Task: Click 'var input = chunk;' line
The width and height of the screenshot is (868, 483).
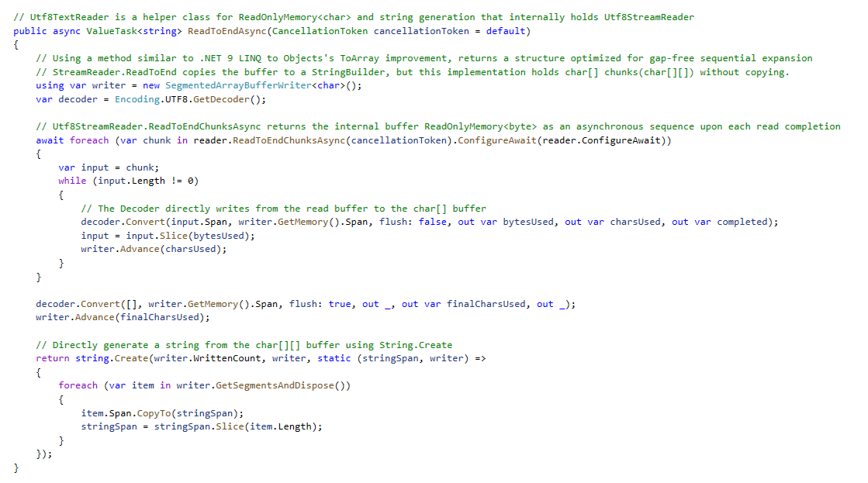Action: tap(109, 167)
